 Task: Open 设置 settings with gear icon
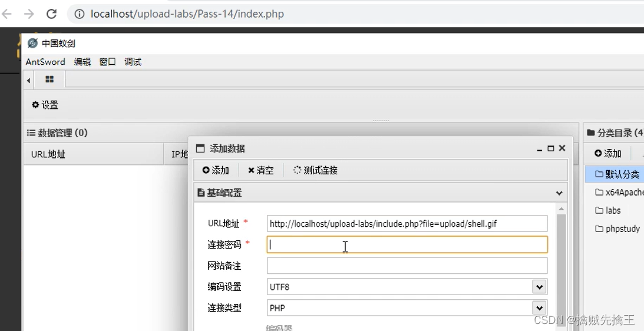(x=45, y=105)
